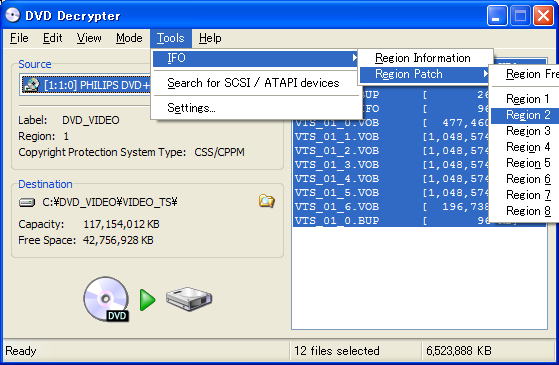This screenshot has width=559, height=365.
Task: Minimize the DVD Decrypter window
Action: pos(497,16)
